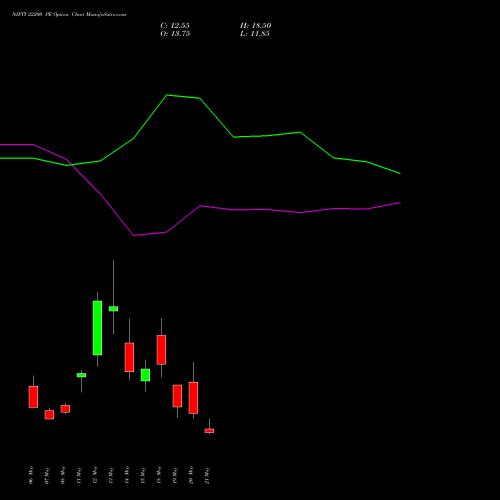Select the green candlestick for 13 May
Viewport: 500px width, 500px height.
pos(113,309)
